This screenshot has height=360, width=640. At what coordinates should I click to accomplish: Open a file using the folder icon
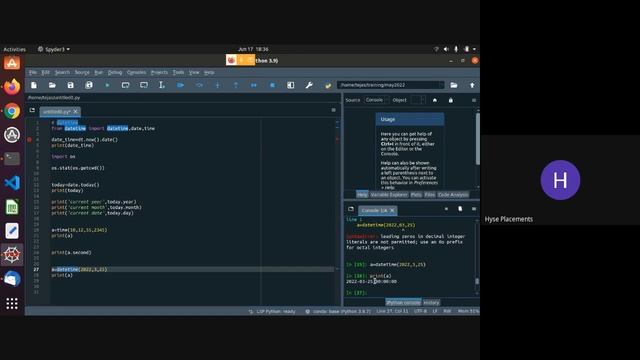click(x=52, y=85)
